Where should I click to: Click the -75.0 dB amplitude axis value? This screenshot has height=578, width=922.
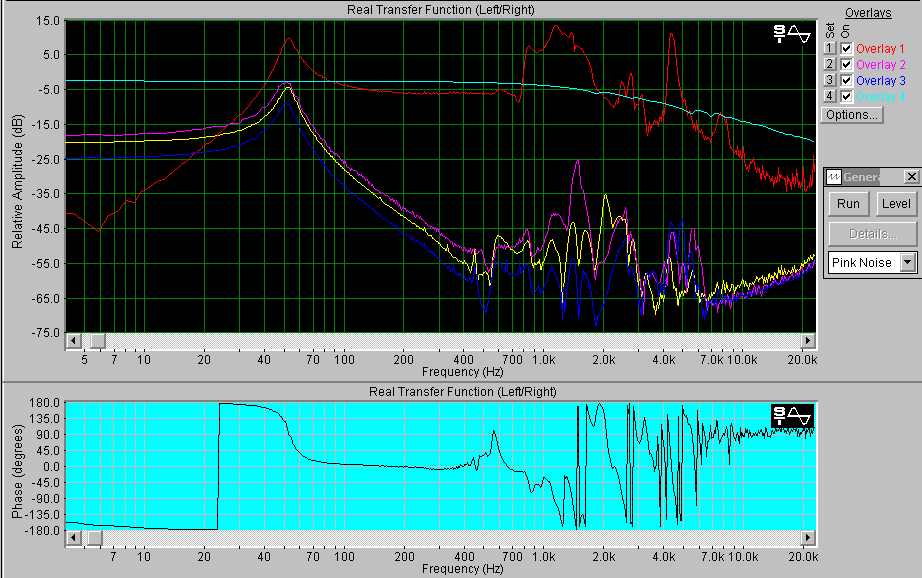click(45, 333)
